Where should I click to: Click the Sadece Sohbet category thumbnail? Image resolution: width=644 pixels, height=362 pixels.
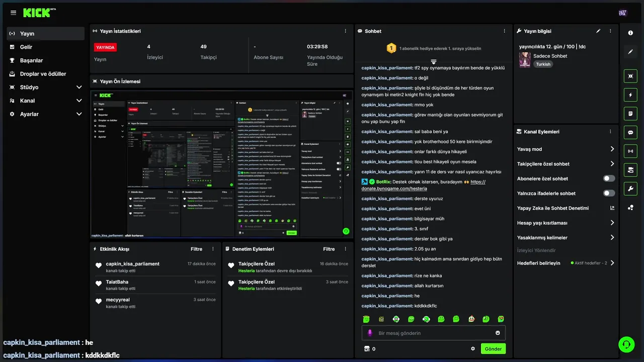pos(525,60)
